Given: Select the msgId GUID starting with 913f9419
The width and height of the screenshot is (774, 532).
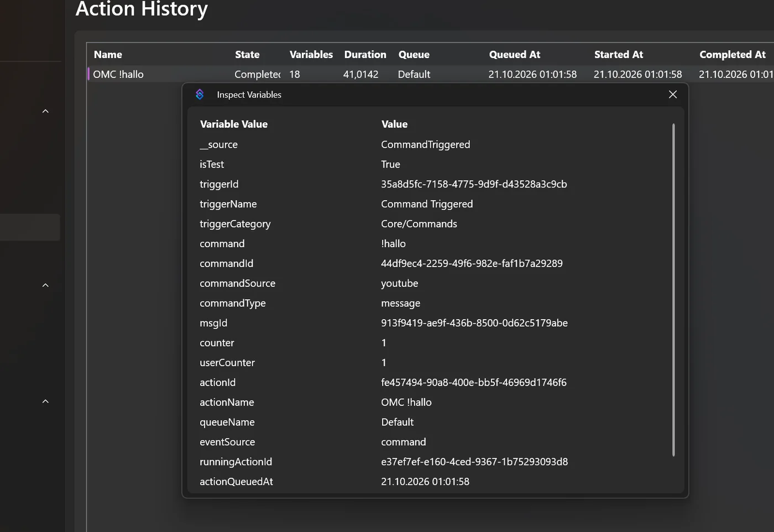Looking at the screenshot, I should pyautogui.click(x=474, y=324).
